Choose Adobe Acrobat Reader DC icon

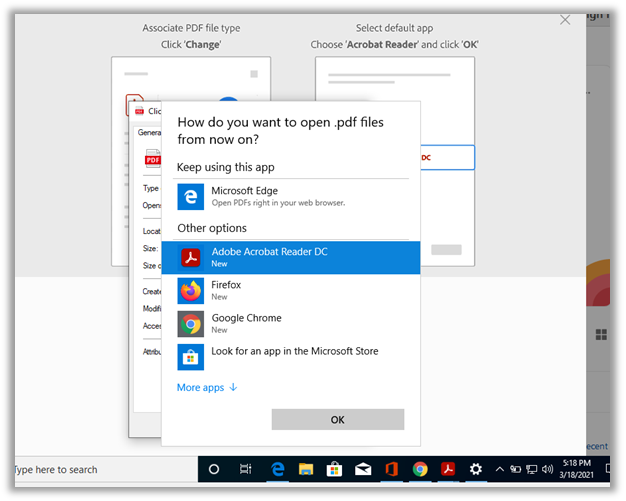pyautogui.click(x=190, y=257)
